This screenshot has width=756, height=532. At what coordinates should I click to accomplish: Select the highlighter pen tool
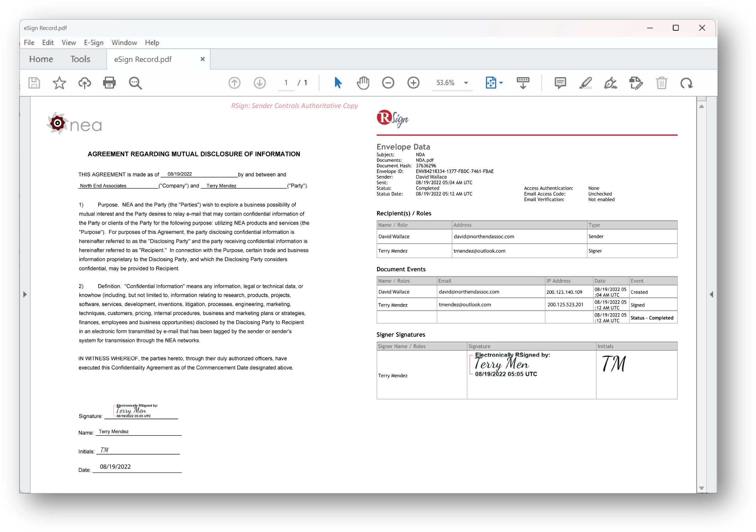[x=585, y=83]
